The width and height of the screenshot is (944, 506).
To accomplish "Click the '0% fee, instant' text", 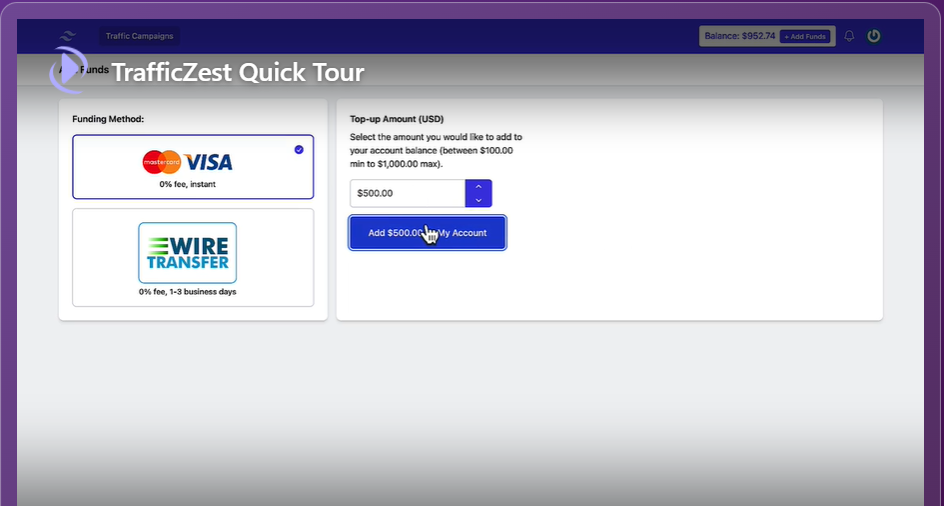I will (187, 184).
